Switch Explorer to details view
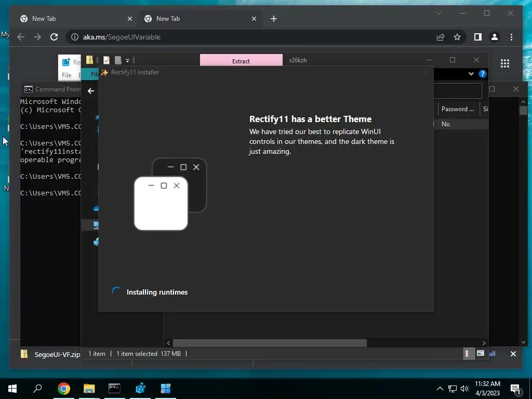Screen dimensions: 532x399 click(468, 353)
